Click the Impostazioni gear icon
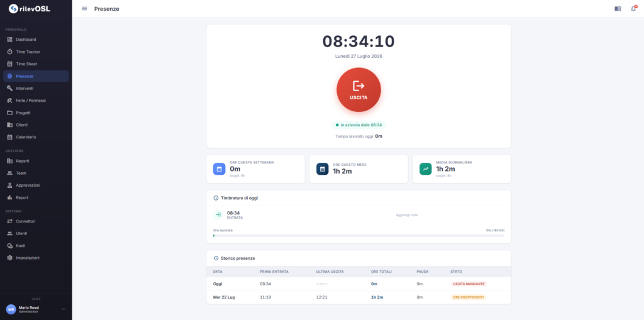This screenshot has height=320, width=644. coord(10,258)
